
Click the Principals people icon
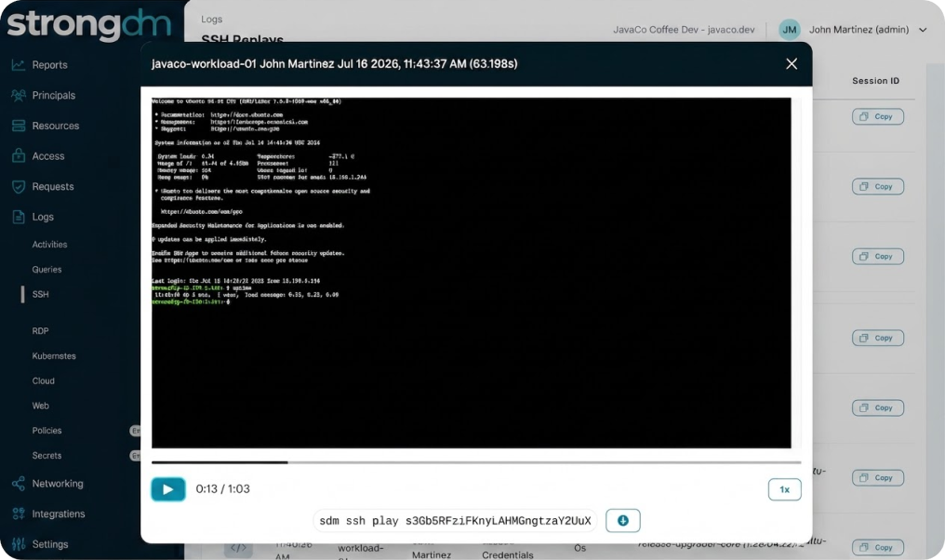coord(19,95)
